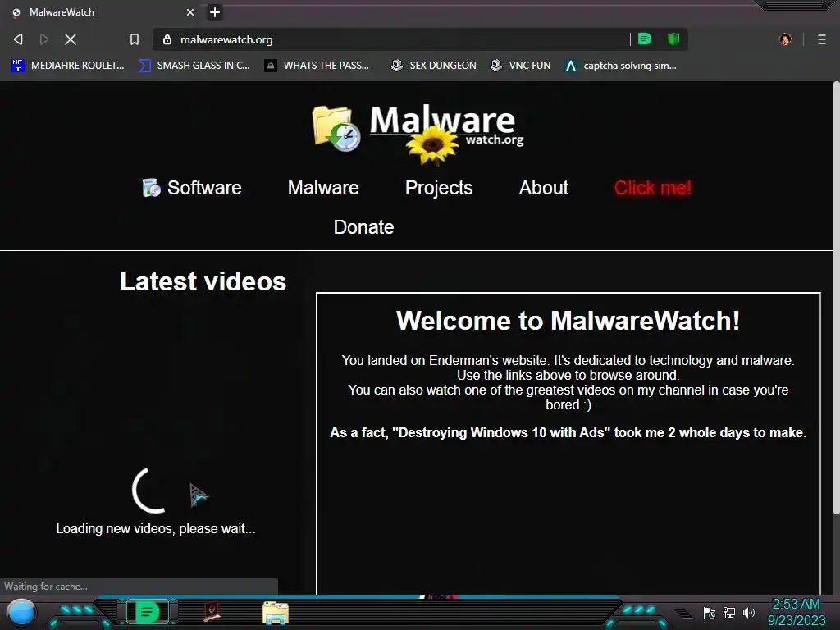Click the Loading new videos, please wait... text
The width and height of the screenshot is (840, 630).
[x=156, y=529]
